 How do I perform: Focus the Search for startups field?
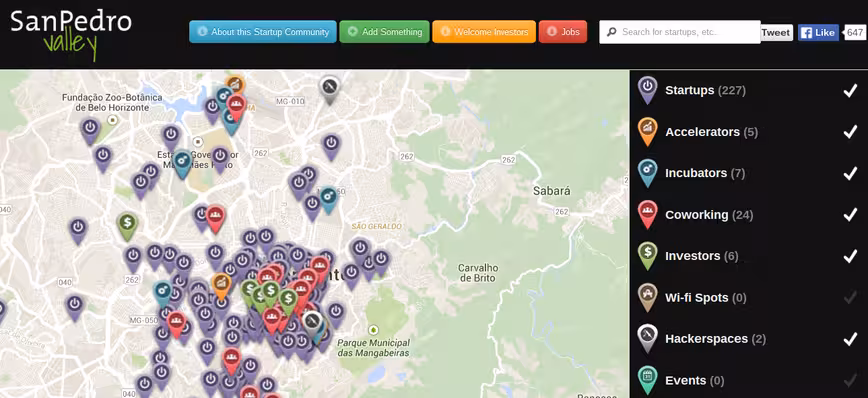pyautogui.click(x=680, y=32)
